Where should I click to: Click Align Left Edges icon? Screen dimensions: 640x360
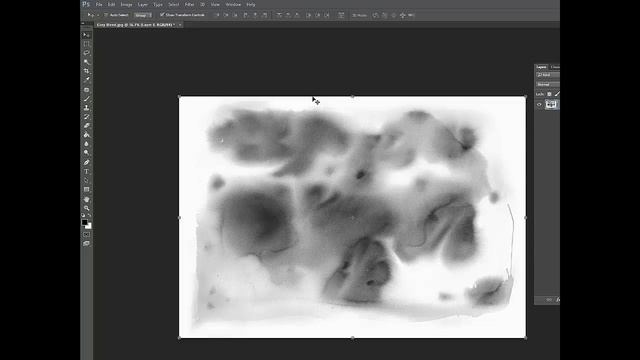[x=246, y=15]
